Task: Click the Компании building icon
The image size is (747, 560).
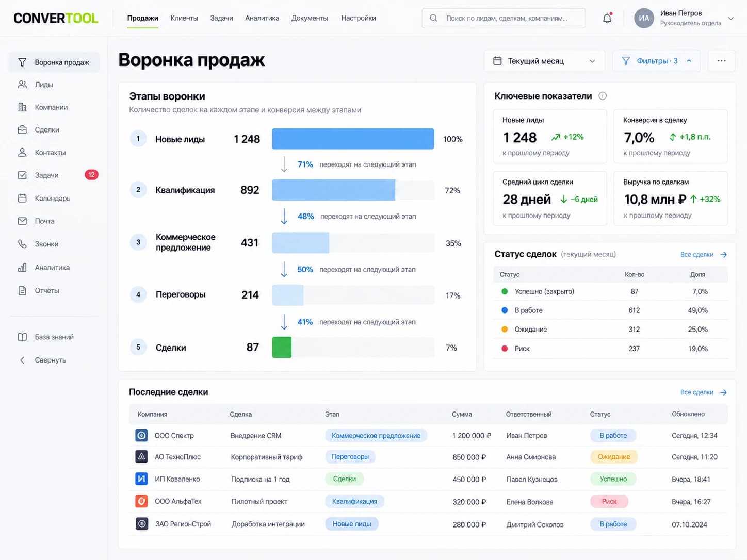Action: (22, 107)
